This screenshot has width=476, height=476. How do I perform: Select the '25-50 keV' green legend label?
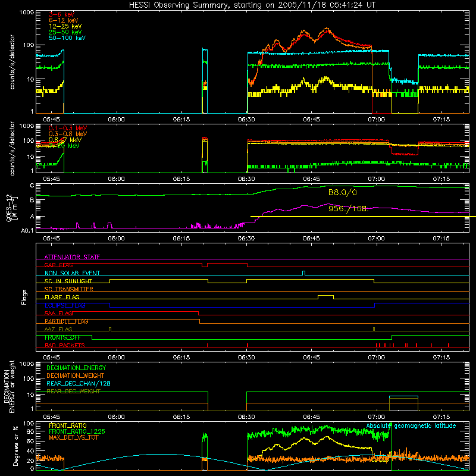65,32
